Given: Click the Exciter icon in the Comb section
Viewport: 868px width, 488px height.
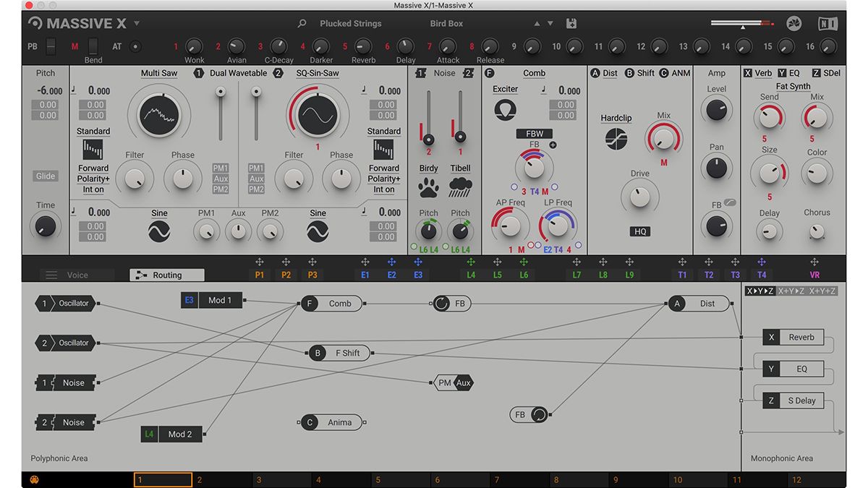Looking at the screenshot, I should click(x=504, y=109).
